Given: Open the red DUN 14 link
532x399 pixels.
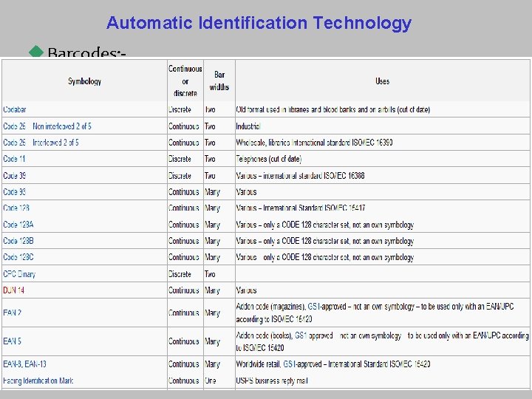Looking at the screenshot, I should [x=13, y=290].
